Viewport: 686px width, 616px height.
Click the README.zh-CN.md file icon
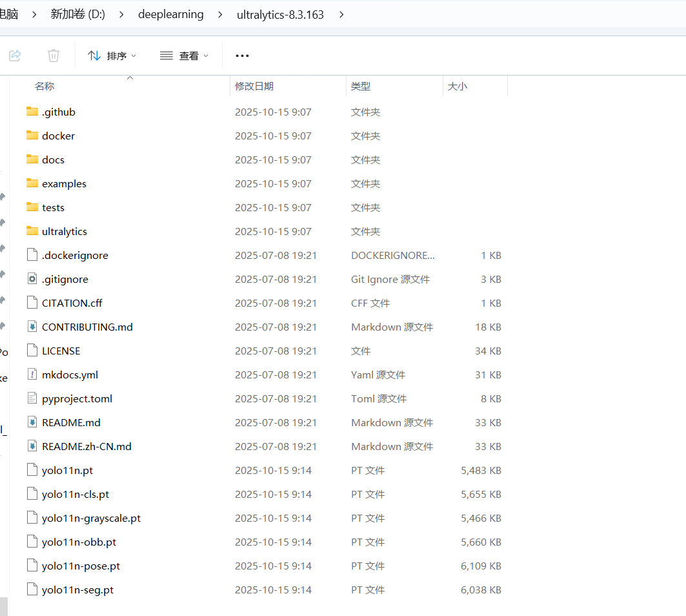(x=32, y=446)
